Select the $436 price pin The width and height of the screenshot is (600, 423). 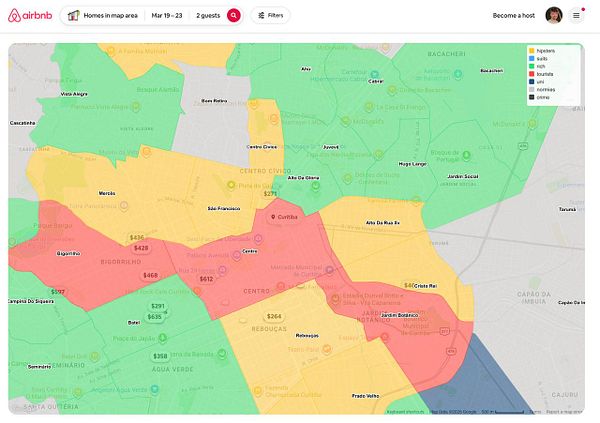pos(137,238)
